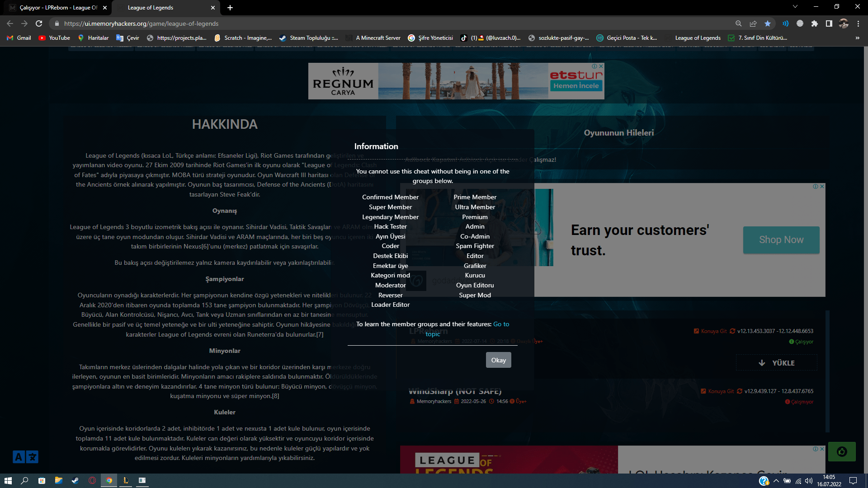Switch to League of Legends client on taskbar

point(126,481)
